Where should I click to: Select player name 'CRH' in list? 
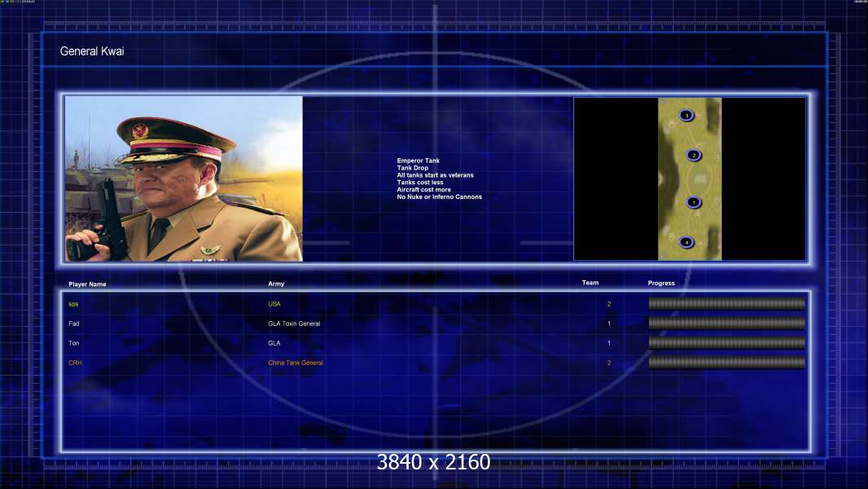[75, 363]
